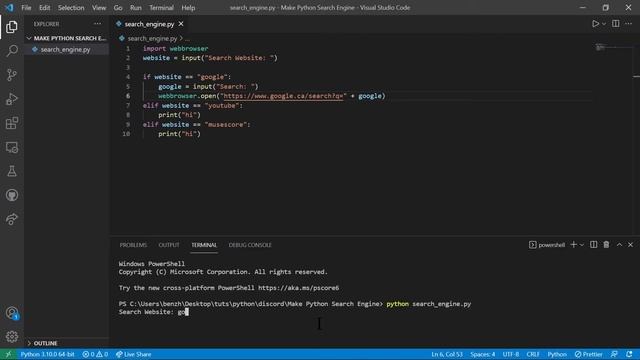The image size is (640, 360).
Task: Change end of line sequence CRLF
Action: click(x=533, y=354)
